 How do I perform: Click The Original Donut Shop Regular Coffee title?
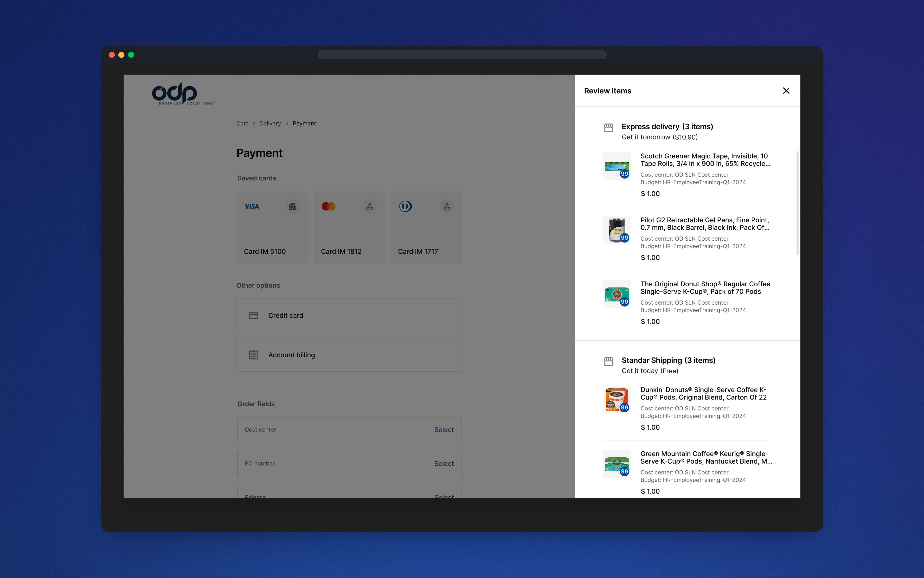tap(705, 288)
